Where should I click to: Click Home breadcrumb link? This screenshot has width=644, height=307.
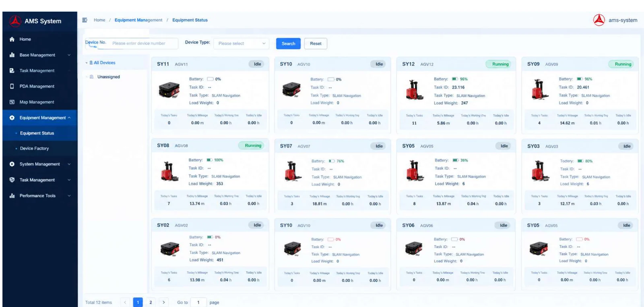point(99,20)
